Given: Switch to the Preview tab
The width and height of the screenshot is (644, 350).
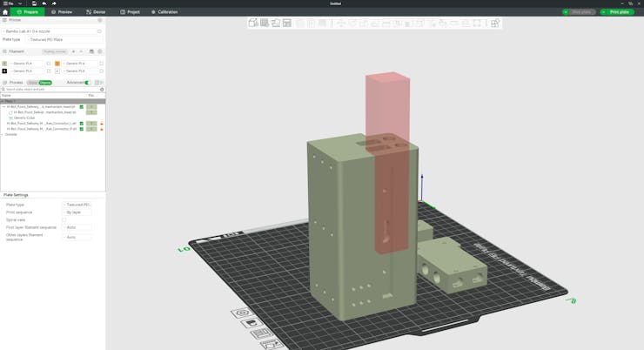Looking at the screenshot, I should coord(62,12).
